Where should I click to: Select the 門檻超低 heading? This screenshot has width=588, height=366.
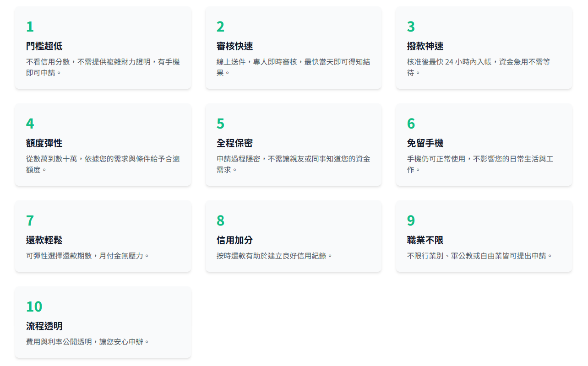[x=44, y=46]
